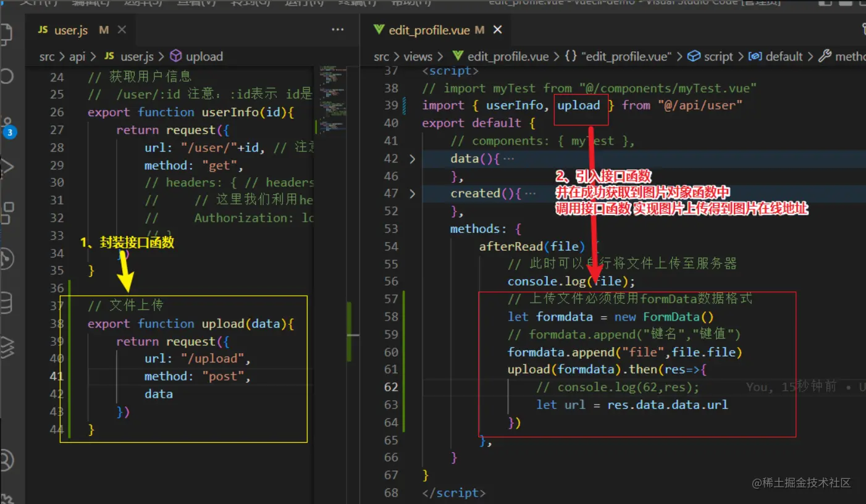Screen dimensions: 866x504
Task: Expand the folded created() block at line 47
Action: pos(413,193)
